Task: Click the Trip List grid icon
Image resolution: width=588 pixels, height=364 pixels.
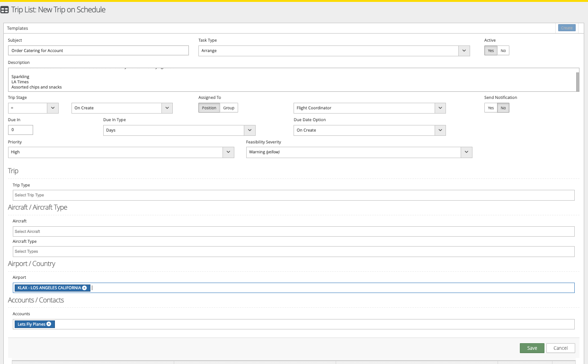Action: tap(5, 10)
